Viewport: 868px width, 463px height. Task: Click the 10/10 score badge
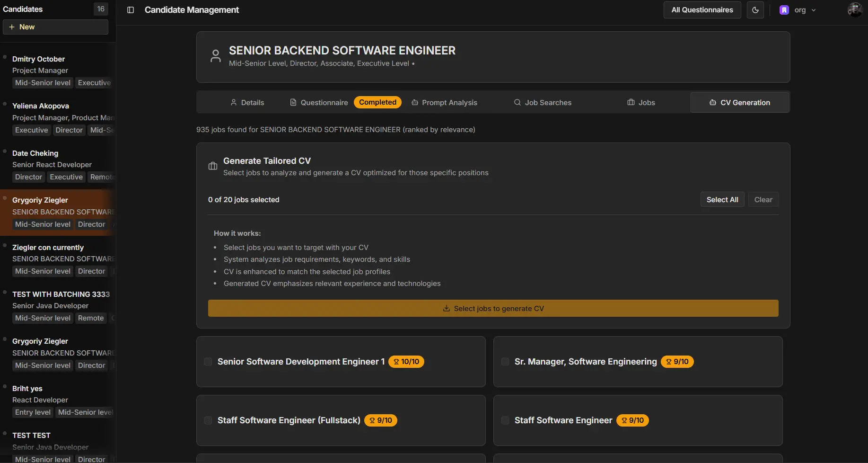tap(406, 362)
